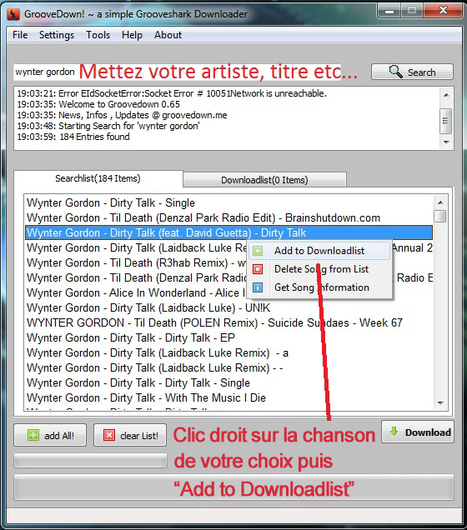Select Dirty Talk (feat. David Guetta) row

[x=229, y=233]
